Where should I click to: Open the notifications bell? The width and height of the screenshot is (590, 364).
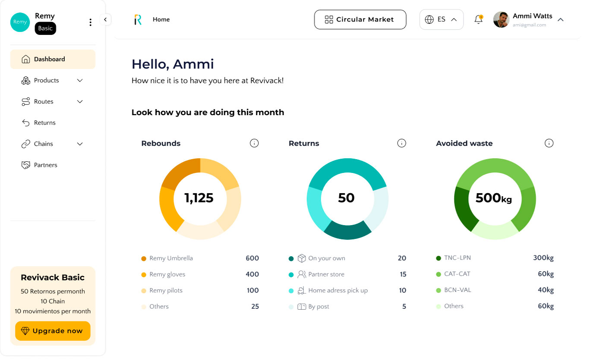[x=478, y=19]
